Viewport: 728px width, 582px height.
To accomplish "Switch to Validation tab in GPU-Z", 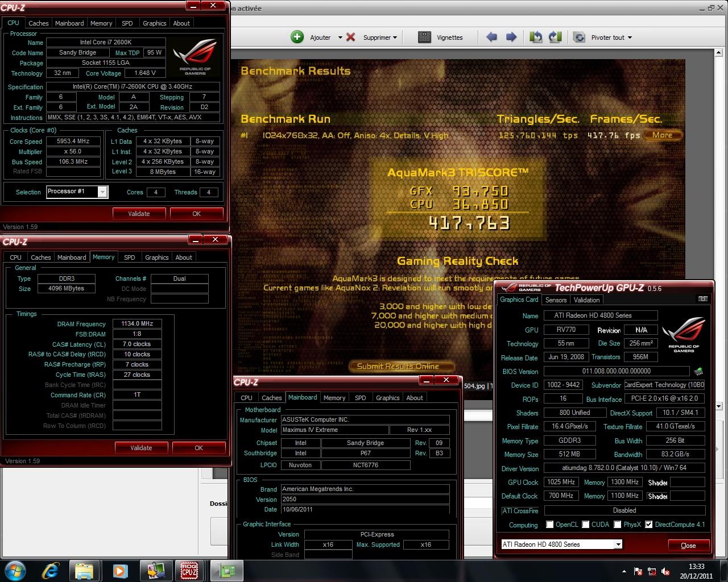I will 586,300.
